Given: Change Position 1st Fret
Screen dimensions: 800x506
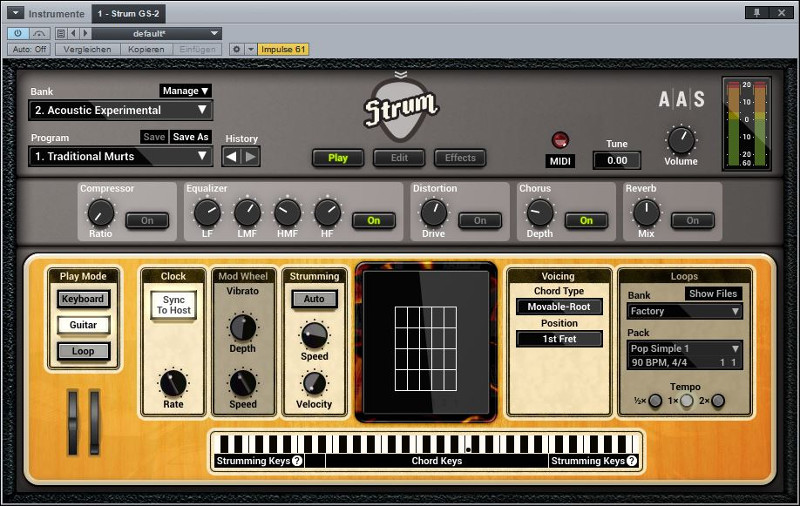Looking at the screenshot, I should 559,339.
